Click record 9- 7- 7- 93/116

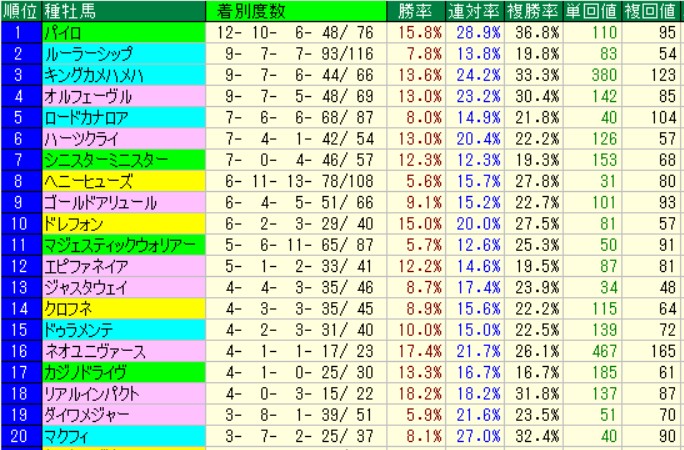[299, 54]
